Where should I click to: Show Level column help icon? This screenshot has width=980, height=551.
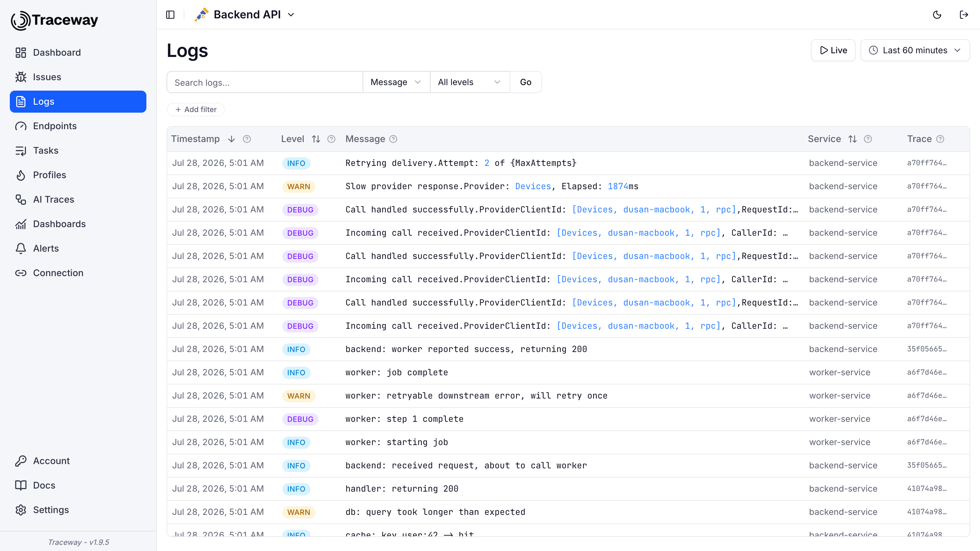(x=331, y=139)
